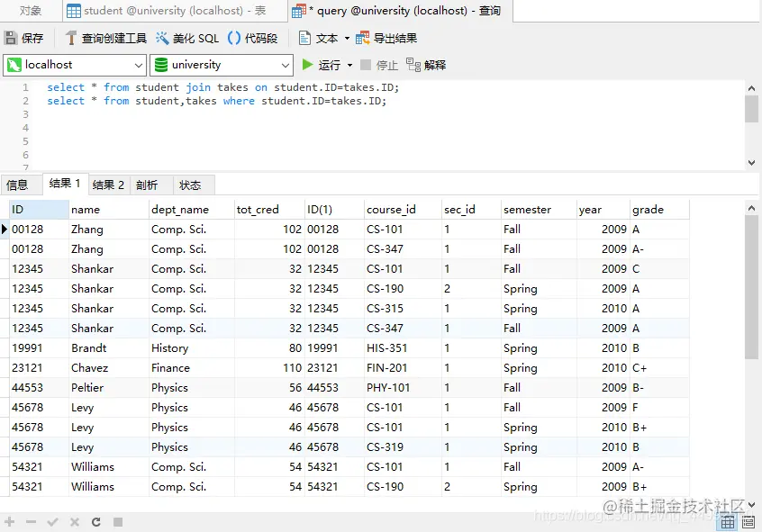This screenshot has height=532, width=762.
Task: Click the PHY-101 course cell
Action: pos(403,388)
